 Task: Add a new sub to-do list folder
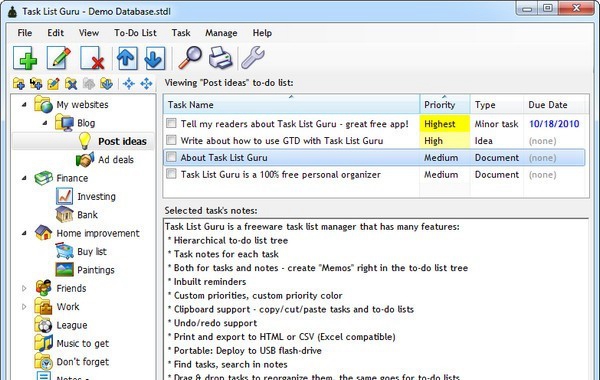pos(36,83)
